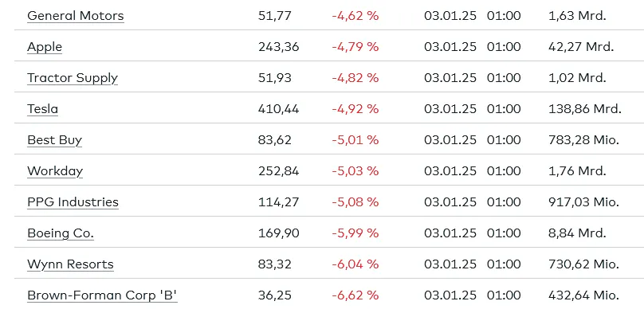Click General Motors' price 51,77

point(275,16)
